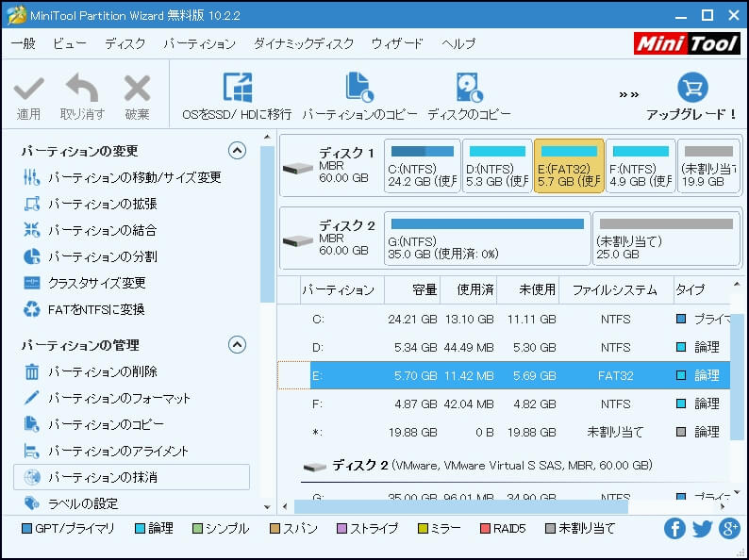Open the Facebook share icon

coord(674,529)
